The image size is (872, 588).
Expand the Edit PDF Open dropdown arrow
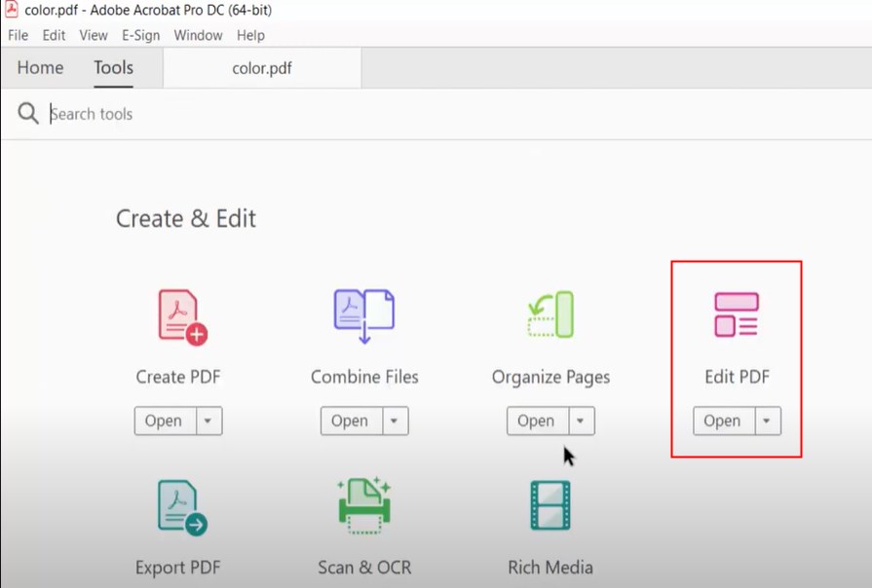coord(768,422)
